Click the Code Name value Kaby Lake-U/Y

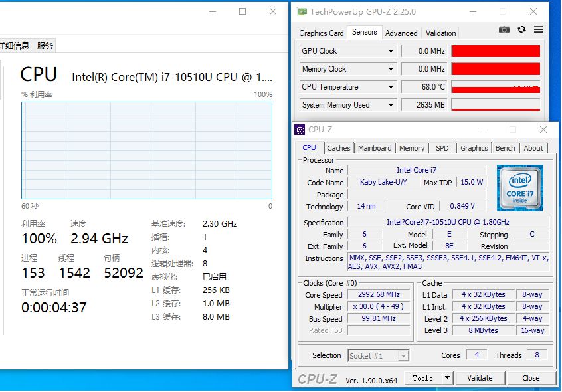[x=383, y=182]
